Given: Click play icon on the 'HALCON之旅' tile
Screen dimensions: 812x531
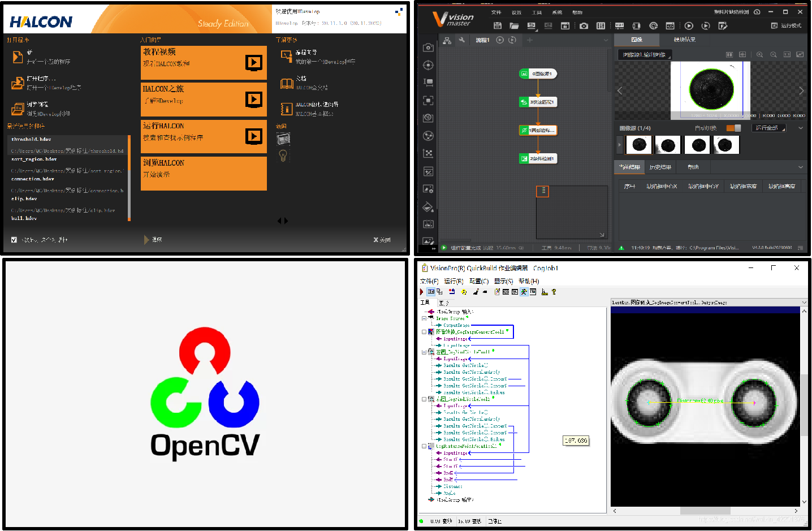Looking at the screenshot, I should 254,99.
